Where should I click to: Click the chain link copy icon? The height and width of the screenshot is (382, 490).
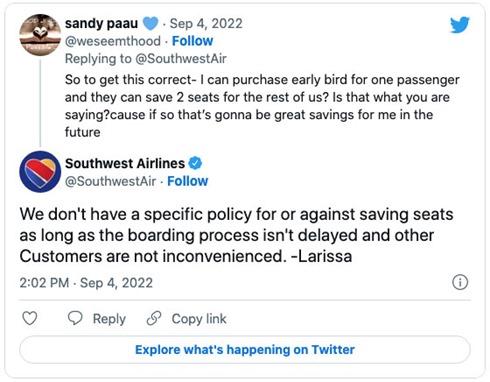coord(154,318)
